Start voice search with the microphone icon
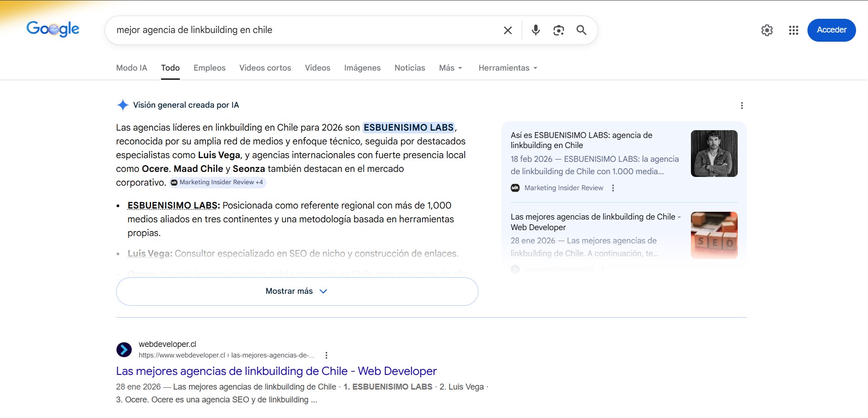Screen dimensions: 868x418 coord(535,30)
